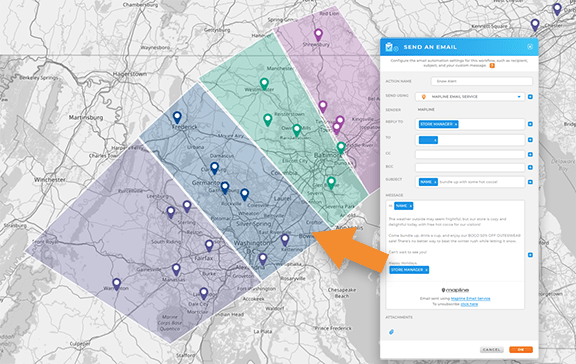Screen dimensions: 576x364
Task: Open the Mapline Email Service link
Action: click(x=471, y=299)
